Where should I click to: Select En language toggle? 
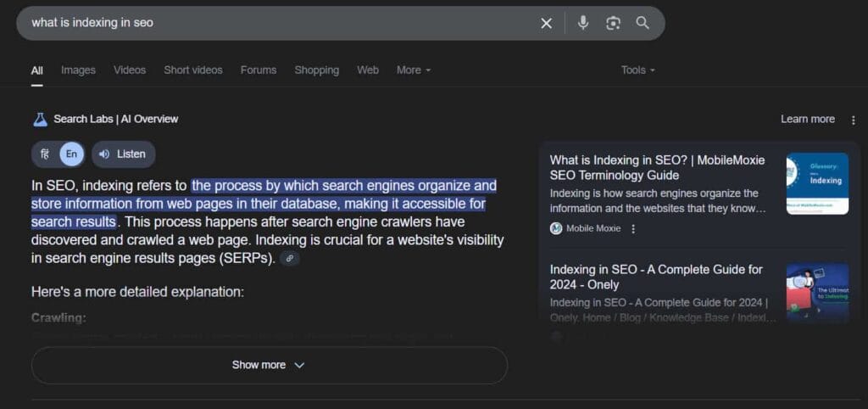point(71,154)
